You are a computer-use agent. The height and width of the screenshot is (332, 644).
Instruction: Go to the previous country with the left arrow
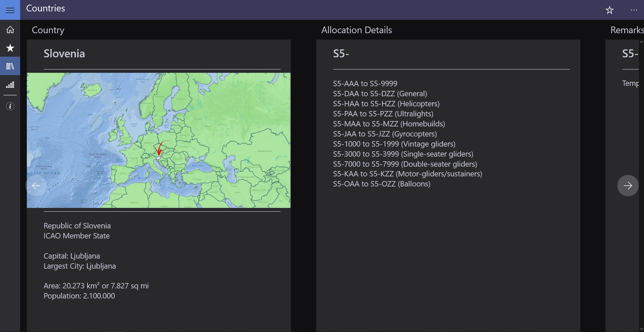[36, 185]
